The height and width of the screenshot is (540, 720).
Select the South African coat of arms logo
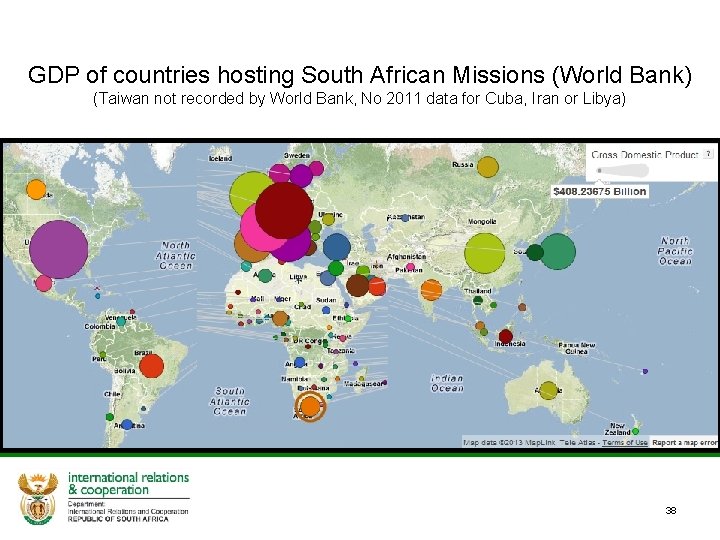pyautogui.click(x=38, y=498)
